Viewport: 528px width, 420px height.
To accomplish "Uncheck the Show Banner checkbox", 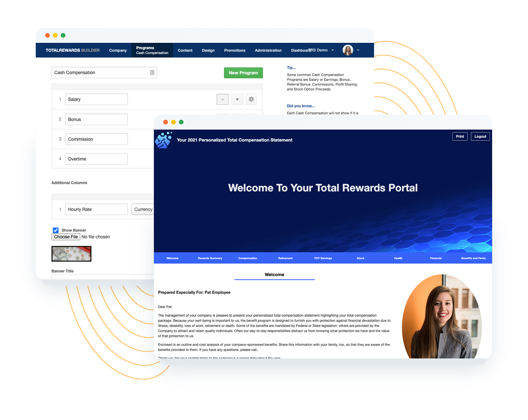I will tap(56, 230).
